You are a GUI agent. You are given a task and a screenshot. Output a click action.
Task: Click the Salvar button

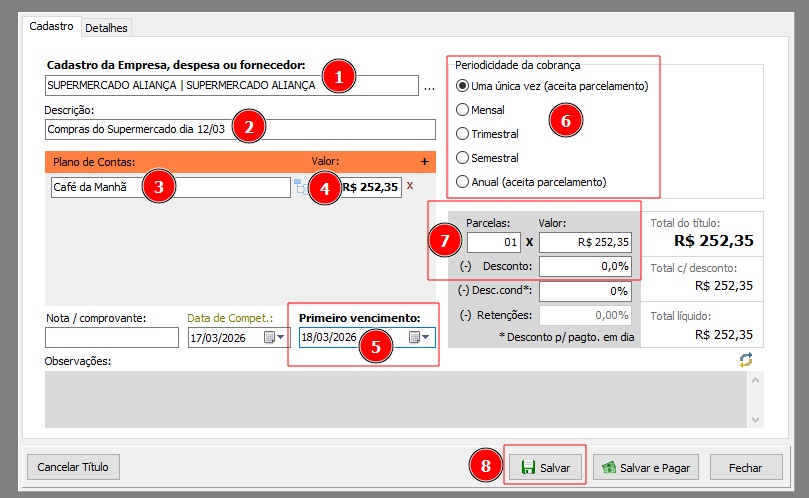pos(545,467)
